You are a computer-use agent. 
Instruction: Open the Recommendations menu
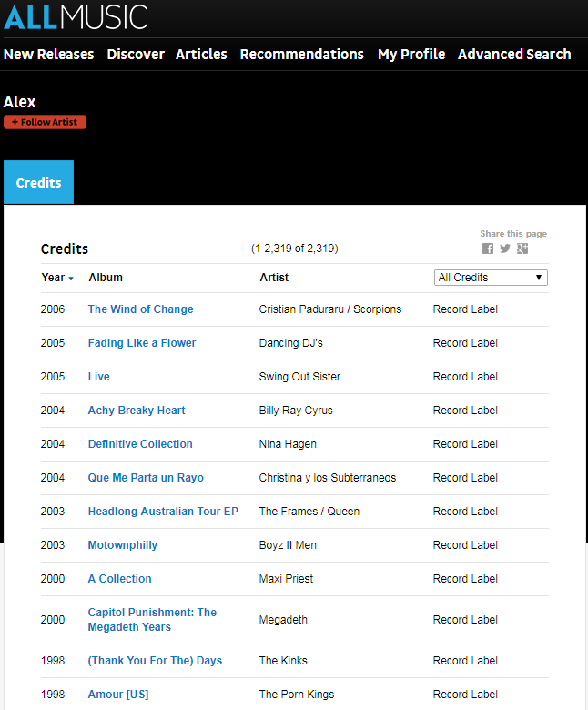[x=302, y=55]
